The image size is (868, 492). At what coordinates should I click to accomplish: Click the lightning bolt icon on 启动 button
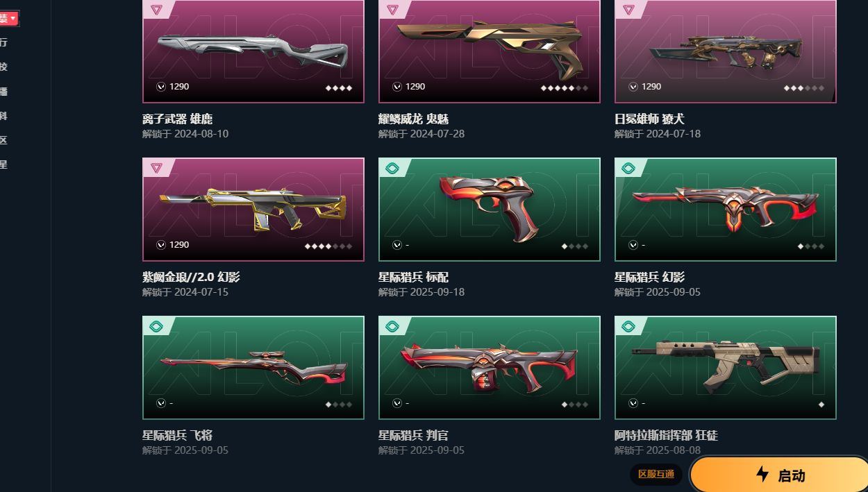point(762,474)
